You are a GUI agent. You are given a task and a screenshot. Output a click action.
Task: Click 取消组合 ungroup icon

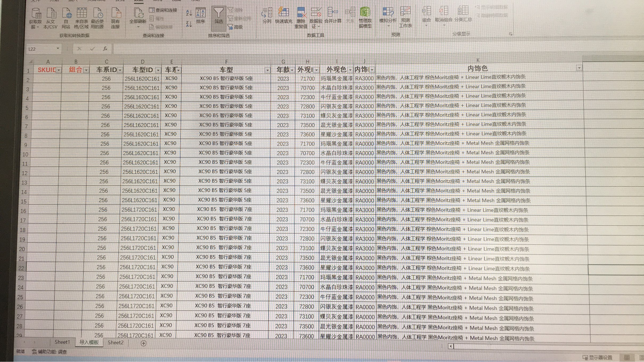pos(443,16)
